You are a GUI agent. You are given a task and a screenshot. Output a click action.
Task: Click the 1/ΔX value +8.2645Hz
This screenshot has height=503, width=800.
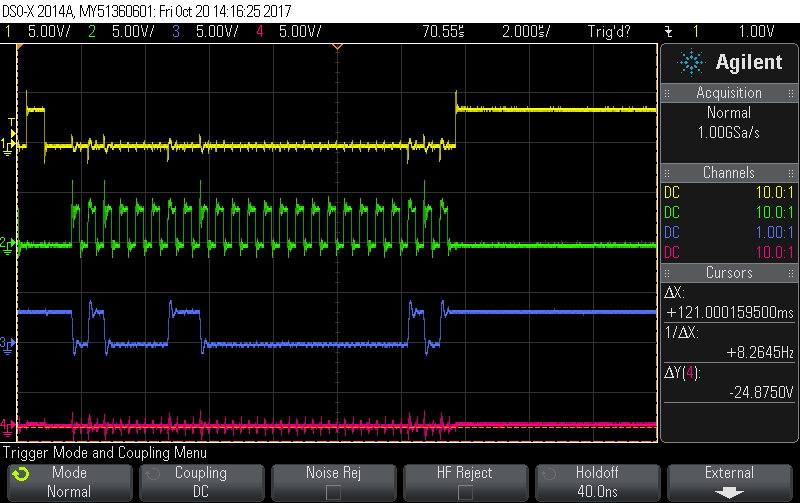(760, 352)
